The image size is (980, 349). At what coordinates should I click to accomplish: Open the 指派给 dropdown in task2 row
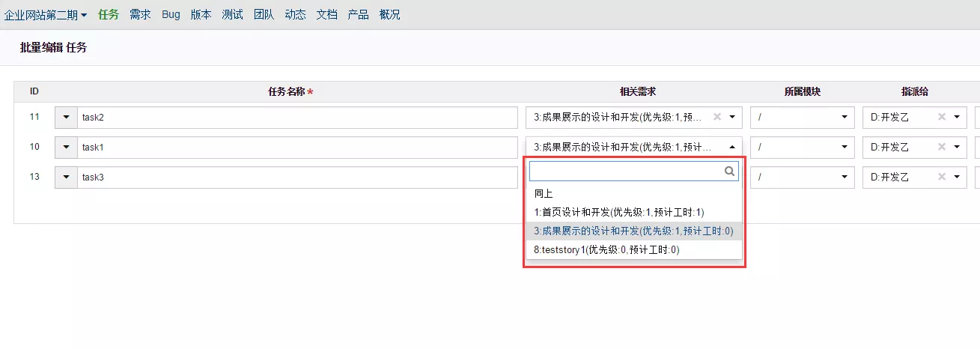[x=956, y=118]
